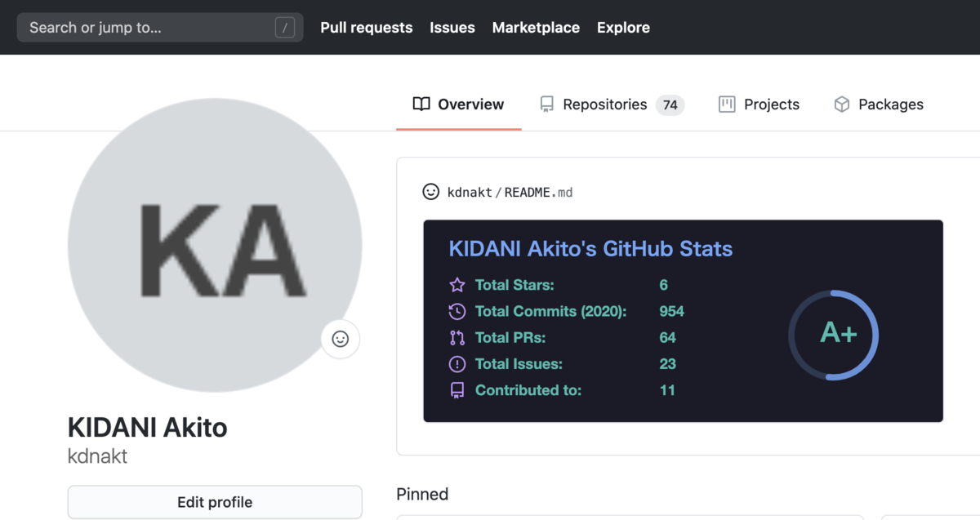Go to Pull requests in header
This screenshot has height=520, width=980.
367,28
